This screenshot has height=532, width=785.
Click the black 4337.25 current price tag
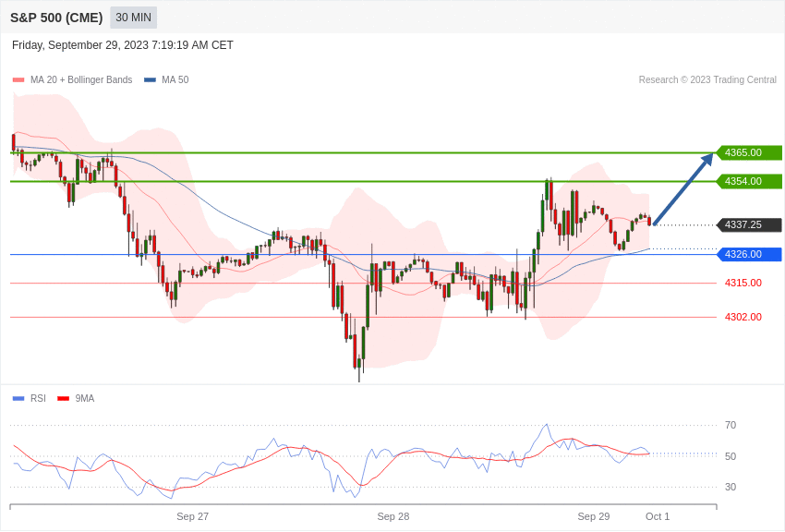point(749,224)
